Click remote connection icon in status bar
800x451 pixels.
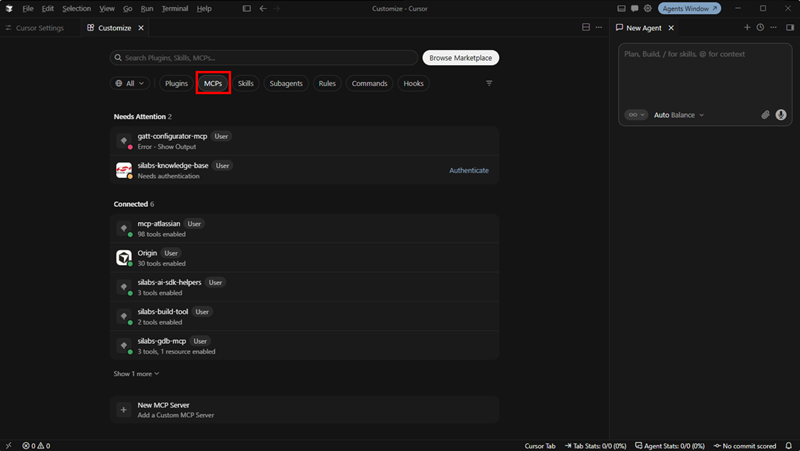(x=9, y=445)
